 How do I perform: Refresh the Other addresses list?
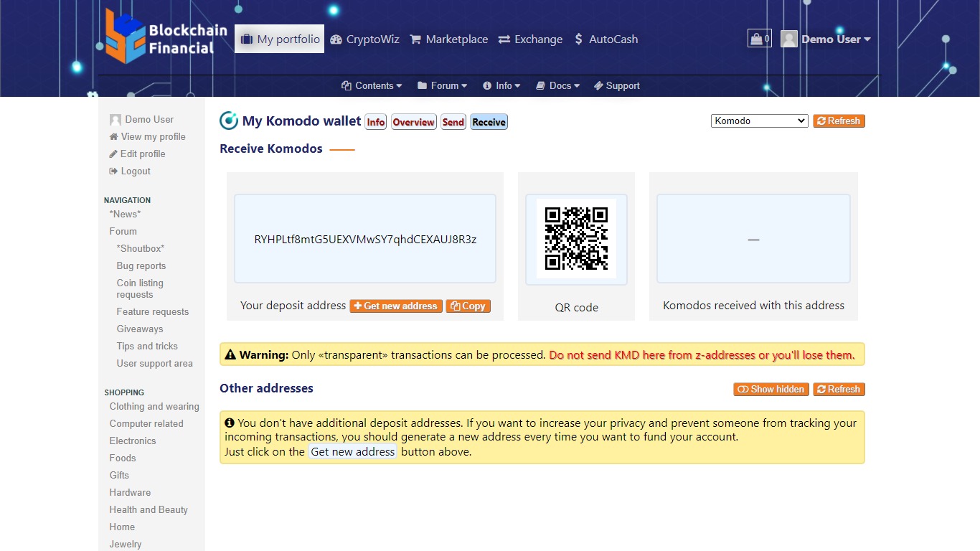tap(839, 389)
